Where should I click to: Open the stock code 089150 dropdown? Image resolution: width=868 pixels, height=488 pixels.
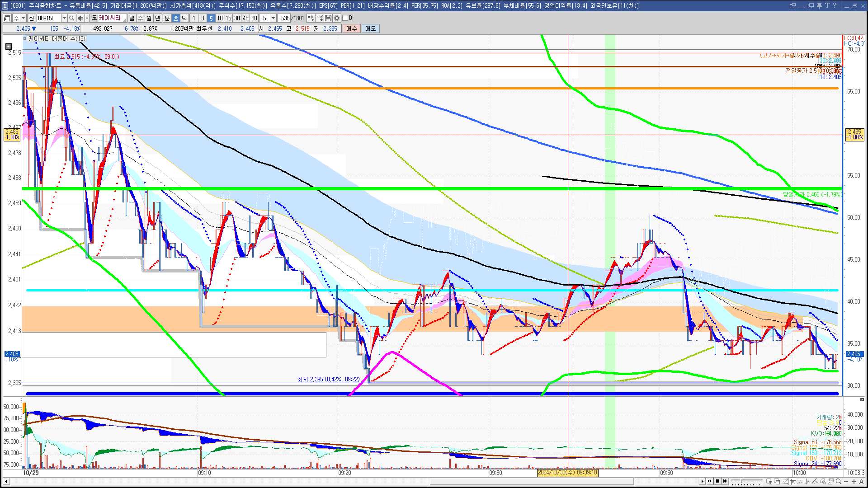(x=64, y=18)
